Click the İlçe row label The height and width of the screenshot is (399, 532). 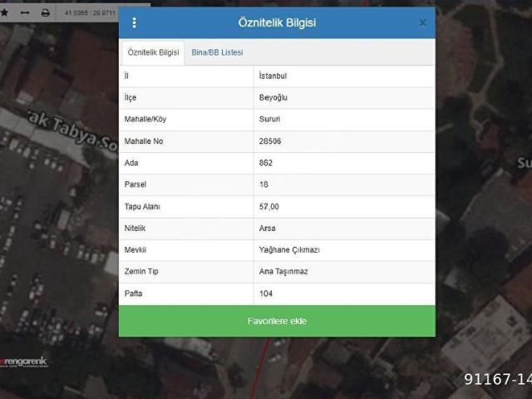coord(131,98)
